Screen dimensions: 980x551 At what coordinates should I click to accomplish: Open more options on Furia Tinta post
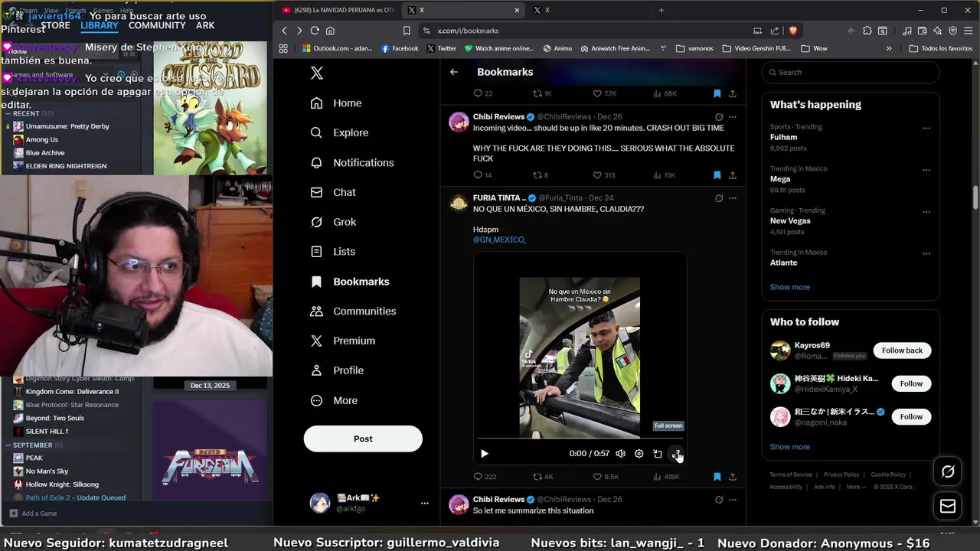(733, 198)
